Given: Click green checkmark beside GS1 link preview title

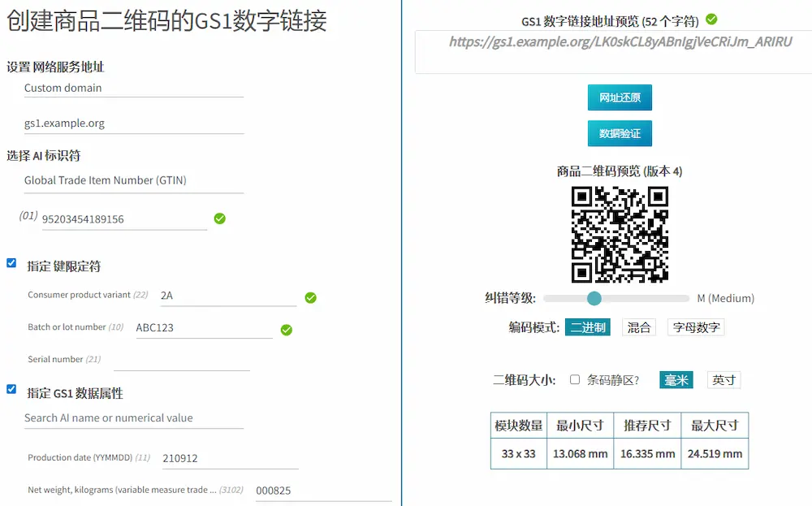Looking at the screenshot, I should [711, 19].
